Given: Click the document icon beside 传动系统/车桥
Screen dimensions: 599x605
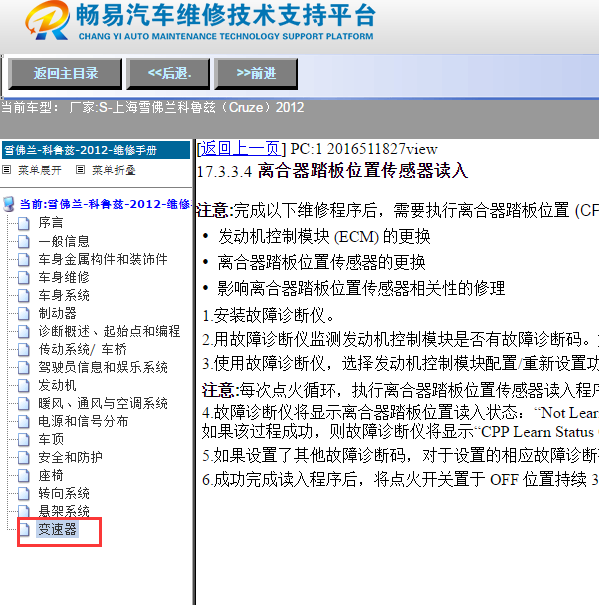Looking at the screenshot, I should (24, 350).
